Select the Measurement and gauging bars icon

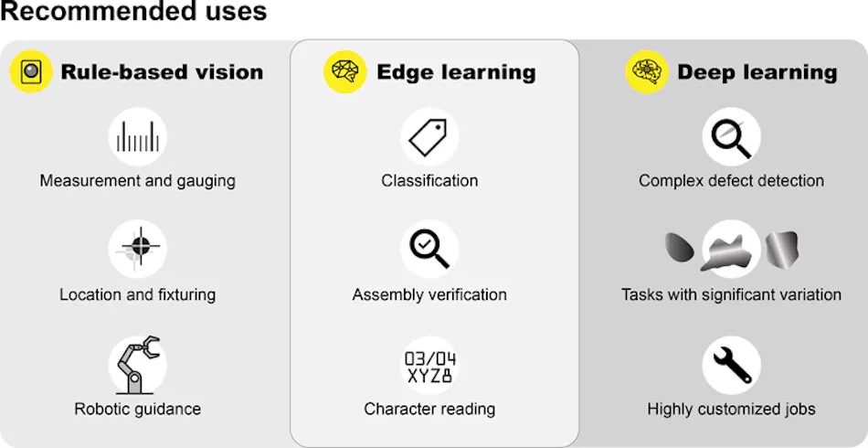138,137
